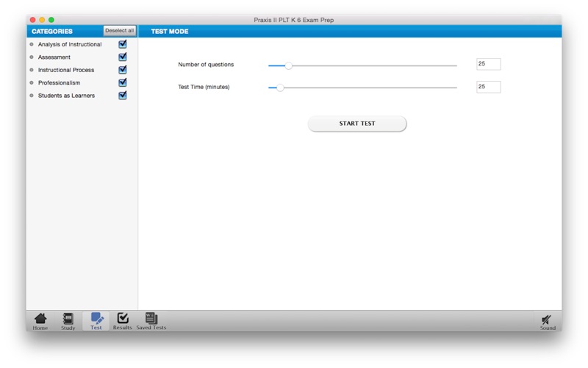This screenshot has width=588, height=368.
Task: Select the Students as Learners label
Action: click(66, 96)
